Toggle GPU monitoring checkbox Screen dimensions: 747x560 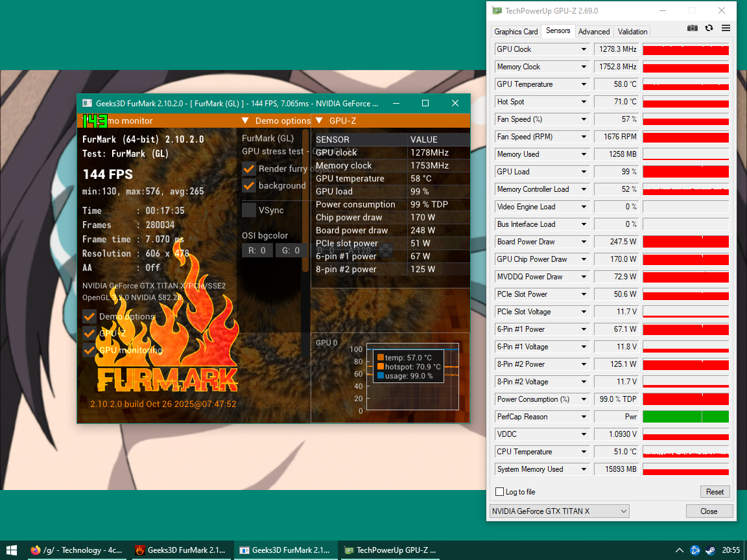coord(89,351)
